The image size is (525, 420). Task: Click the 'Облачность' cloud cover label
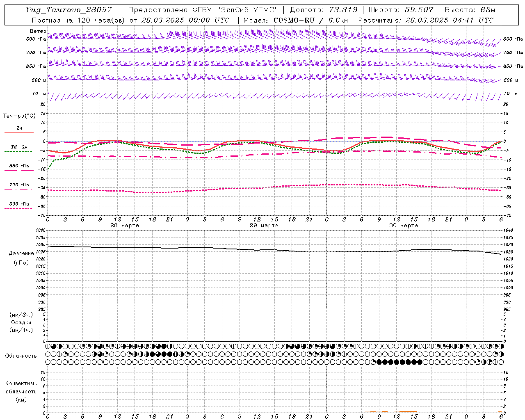21,356
